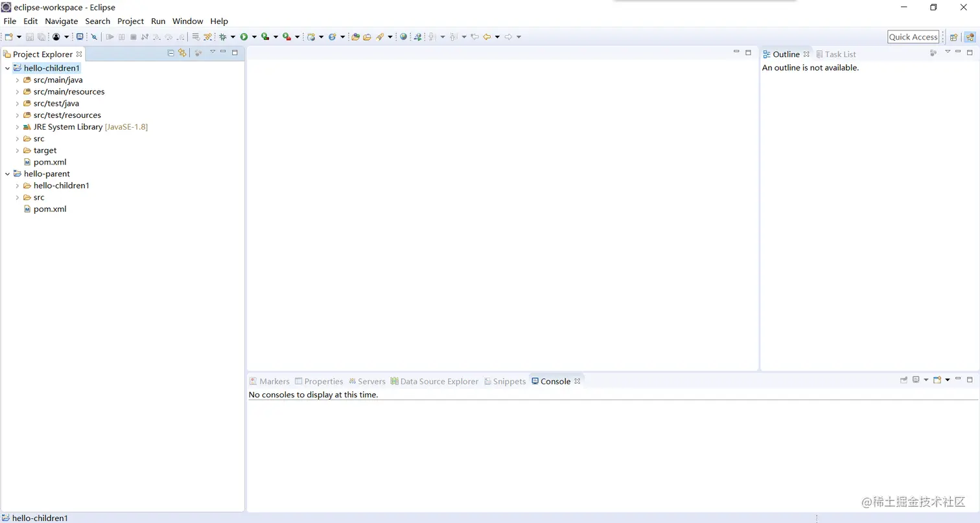
Task: Collapse the hello-children1 project node
Action: (x=8, y=68)
